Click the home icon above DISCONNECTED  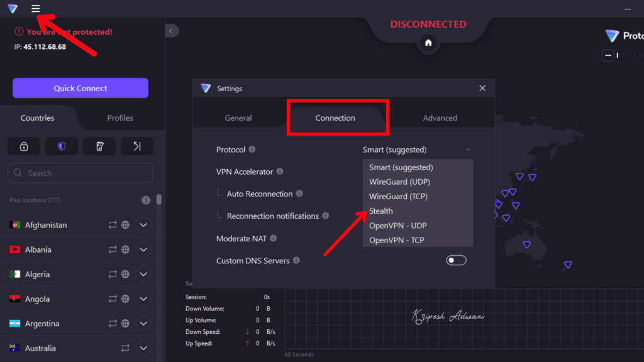point(428,44)
